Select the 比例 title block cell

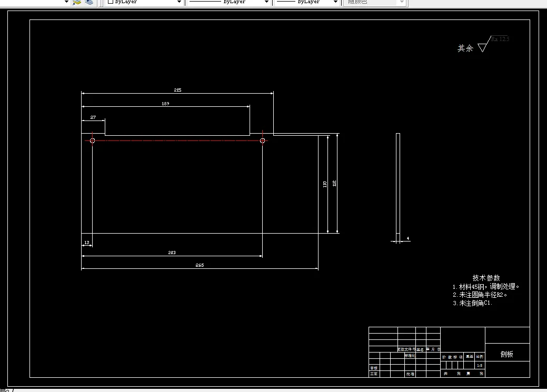(x=480, y=356)
